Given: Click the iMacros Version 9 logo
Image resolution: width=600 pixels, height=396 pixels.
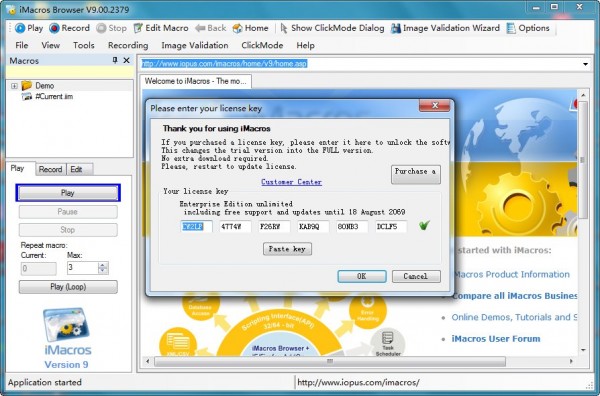Looking at the screenshot, I should click(67, 338).
